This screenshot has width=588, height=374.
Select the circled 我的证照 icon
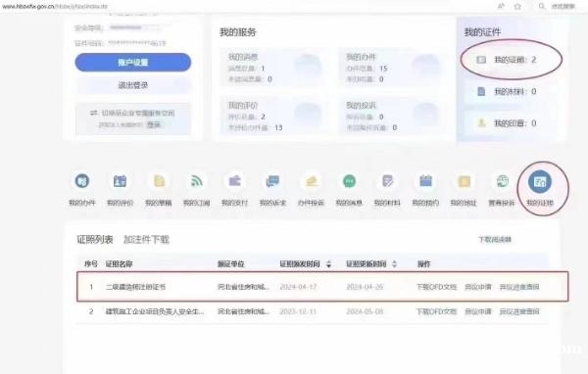[540, 182]
